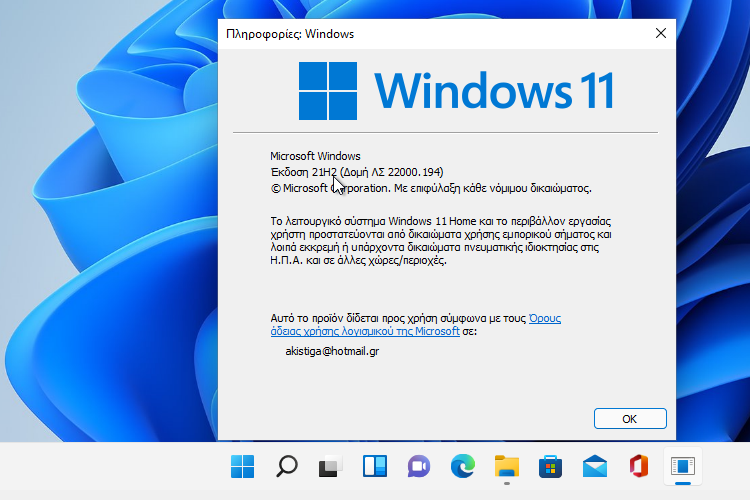The image size is (750, 500).
Task: Click OK to dismiss the dialog
Action: click(630, 419)
